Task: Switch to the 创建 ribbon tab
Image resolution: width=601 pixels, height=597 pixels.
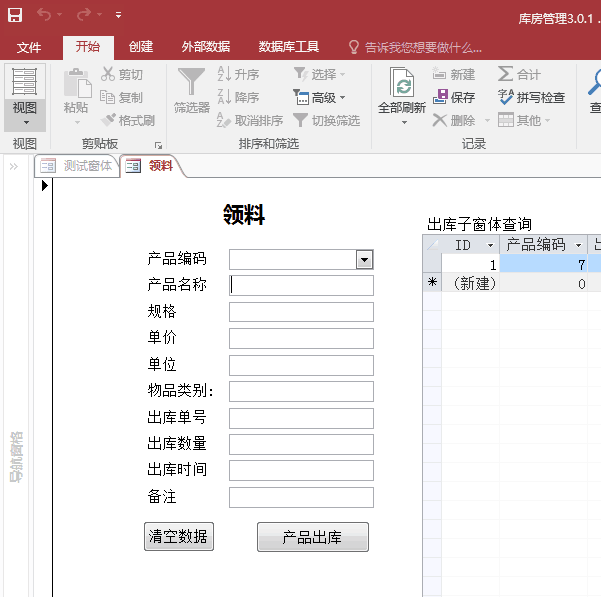Action: click(x=141, y=47)
